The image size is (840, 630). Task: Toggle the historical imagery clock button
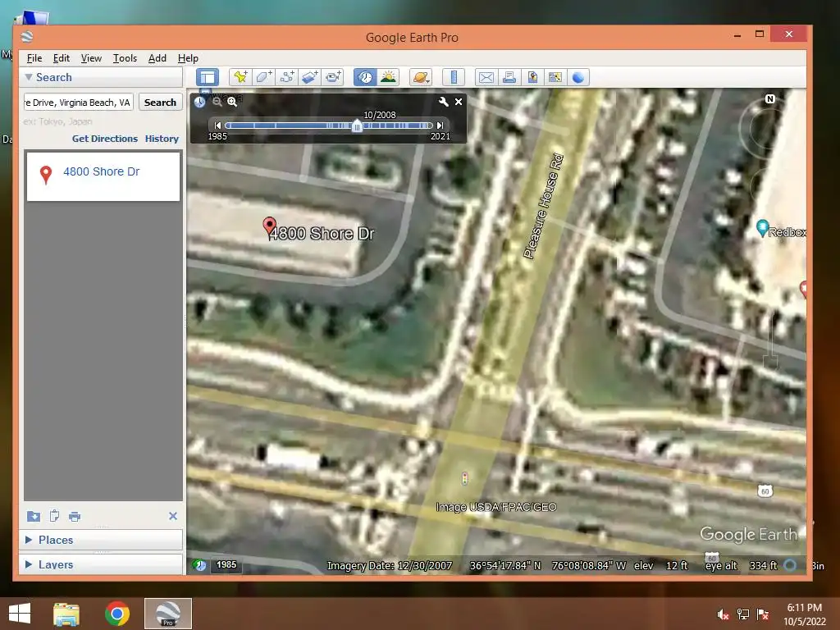point(365,77)
